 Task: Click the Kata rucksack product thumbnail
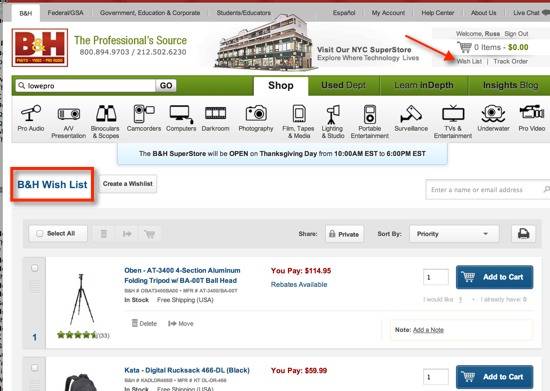pyautogui.click(x=80, y=382)
